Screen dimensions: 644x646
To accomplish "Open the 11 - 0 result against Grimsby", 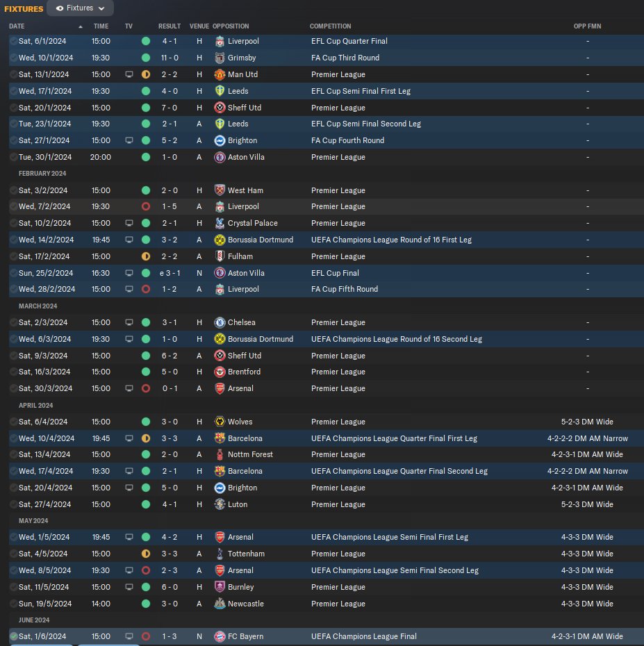I will click(x=170, y=58).
